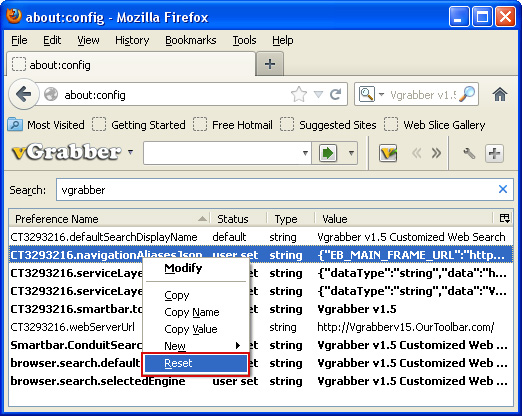The image size is (522, 416).
Task: Reload the page with the refresh icon
Action: pos(336,95)
